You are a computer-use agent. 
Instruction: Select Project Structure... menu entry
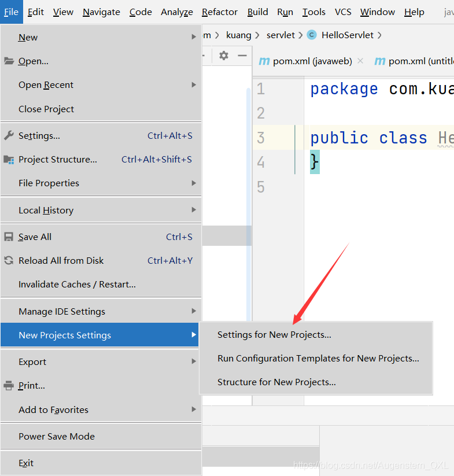point(101,160)
